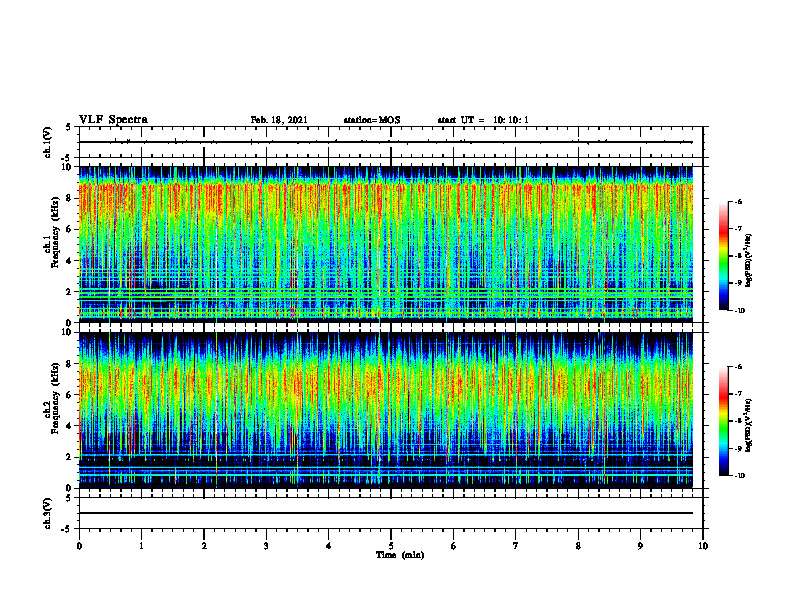The height and width of the screenshot is (612, 792).
Task: Click the ch.3 voltage waveform trace
Action: (386, 513)
